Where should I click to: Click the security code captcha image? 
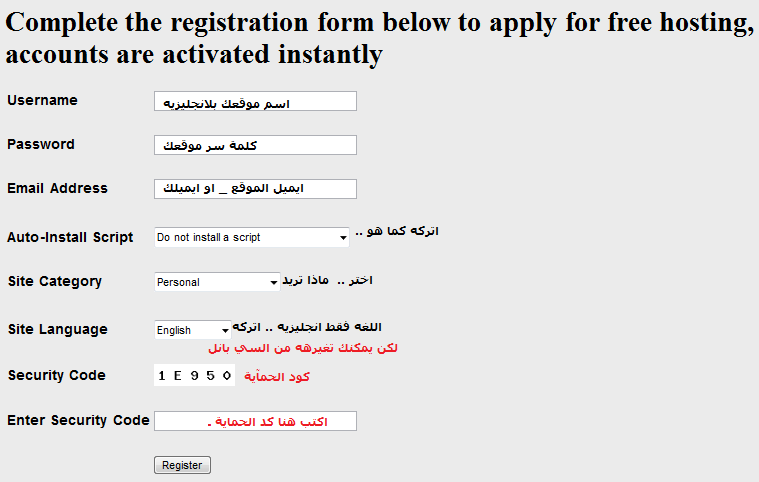[195, 376]
